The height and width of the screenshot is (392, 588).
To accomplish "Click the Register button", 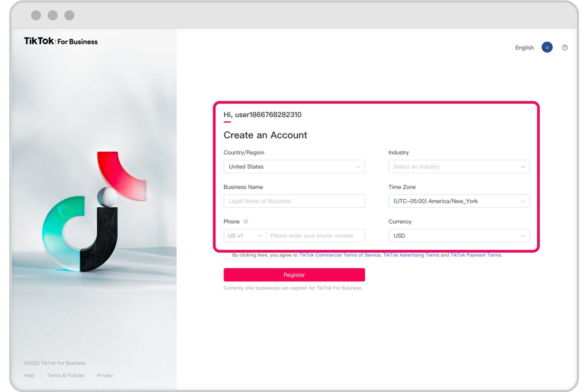I will pyautogui.click(x=294, y=275).
